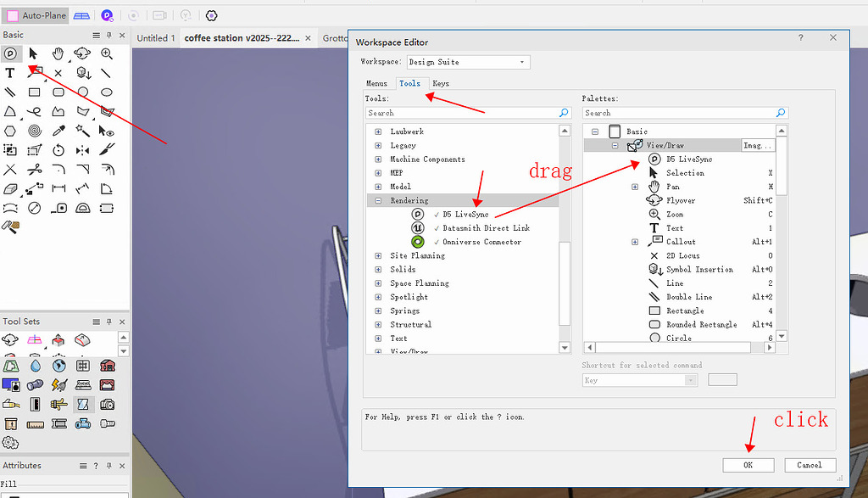Screen dimensions: 868x498
Task: Choose the Zoom magnifier tool
Action: (107, 53)
